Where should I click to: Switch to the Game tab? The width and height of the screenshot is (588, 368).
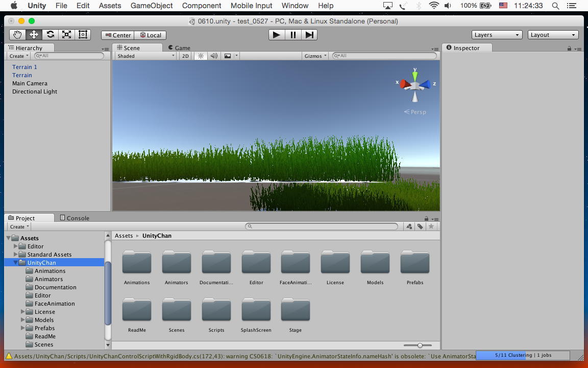179,48
